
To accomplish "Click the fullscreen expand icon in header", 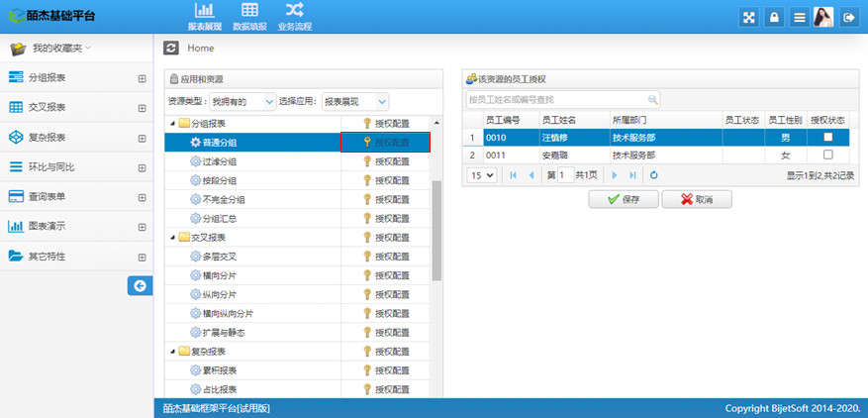I will pyautogui.click(x=748, y=17).
